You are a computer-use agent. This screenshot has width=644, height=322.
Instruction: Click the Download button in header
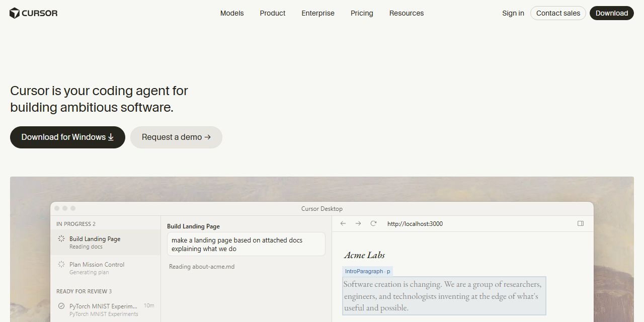(612, 13)
